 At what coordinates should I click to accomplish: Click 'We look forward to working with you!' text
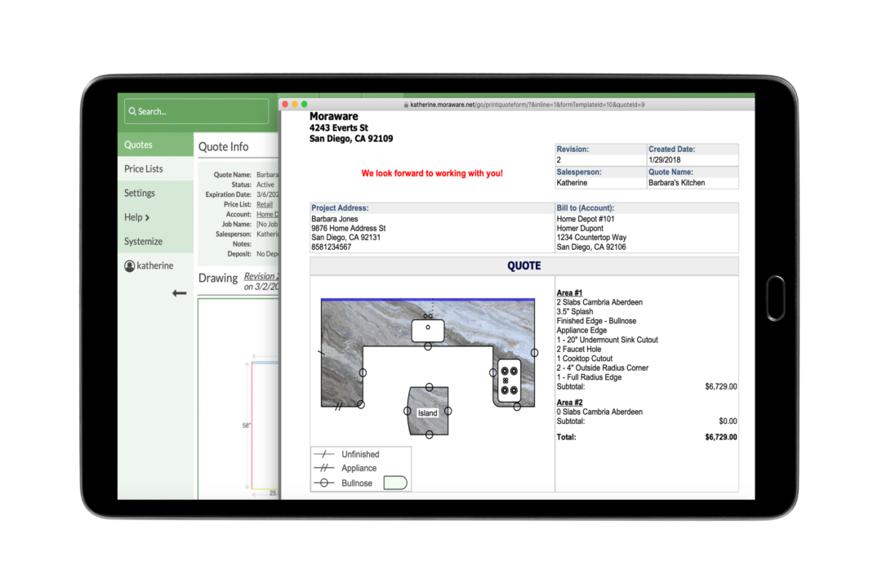(x=432, y=173)
